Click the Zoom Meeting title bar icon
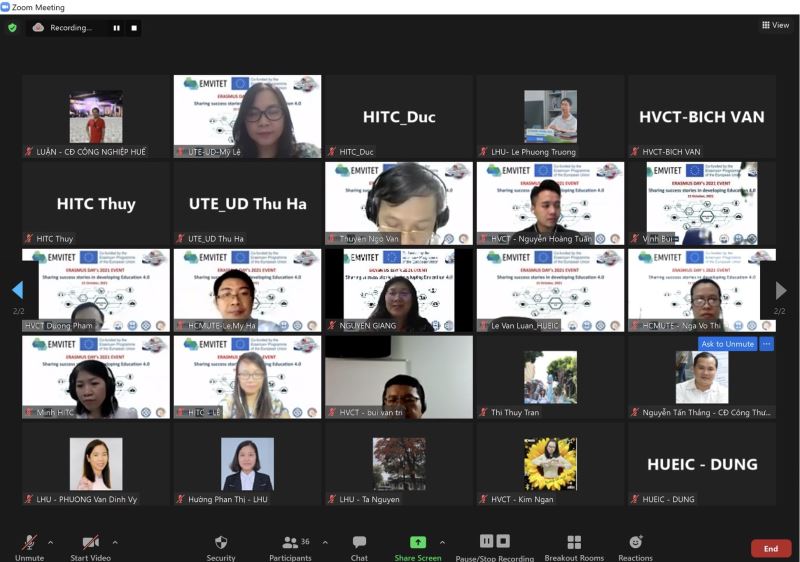Image resolution: width=800 pixels, height=562 pixels. pos(5,7)
